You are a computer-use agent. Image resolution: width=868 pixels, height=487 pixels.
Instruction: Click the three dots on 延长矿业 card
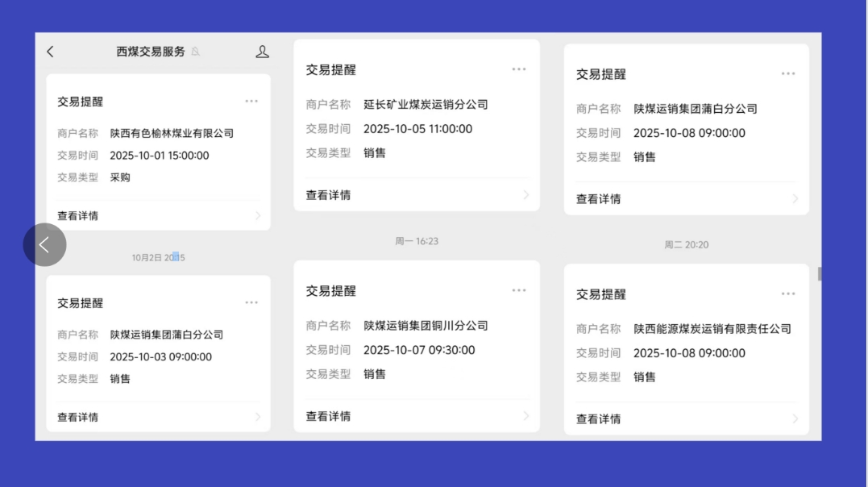519,69
